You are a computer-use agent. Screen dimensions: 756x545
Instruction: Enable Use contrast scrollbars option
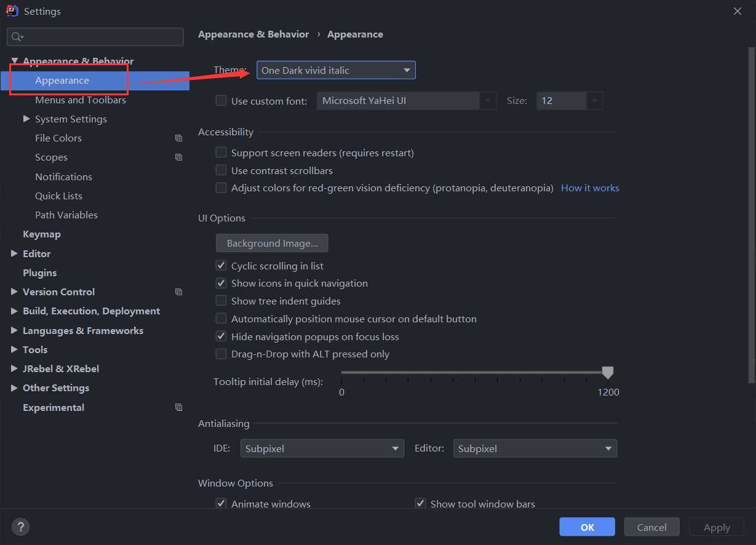coord(221,170)
